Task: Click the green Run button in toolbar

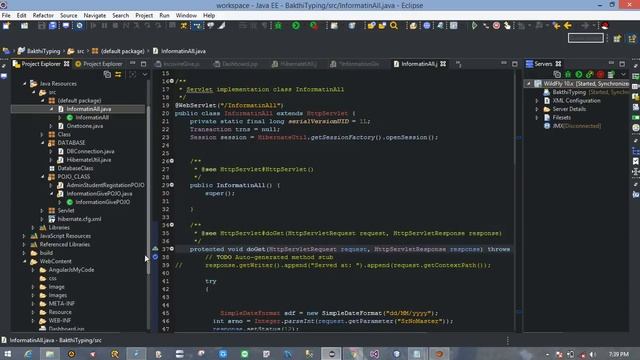Action: (x=296, y=26)
